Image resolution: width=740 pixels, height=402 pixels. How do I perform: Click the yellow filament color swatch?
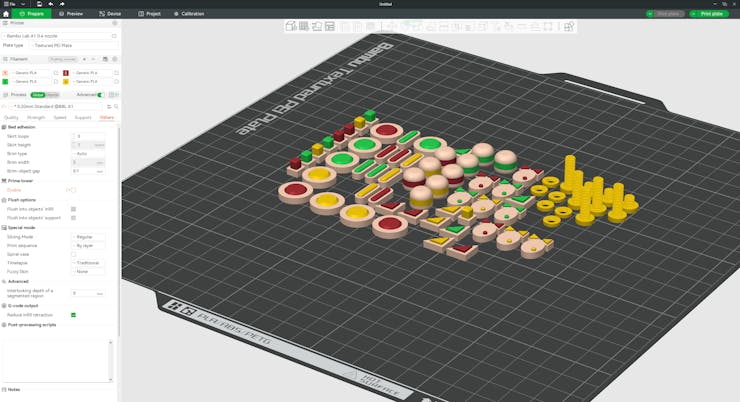click(66, 82)
